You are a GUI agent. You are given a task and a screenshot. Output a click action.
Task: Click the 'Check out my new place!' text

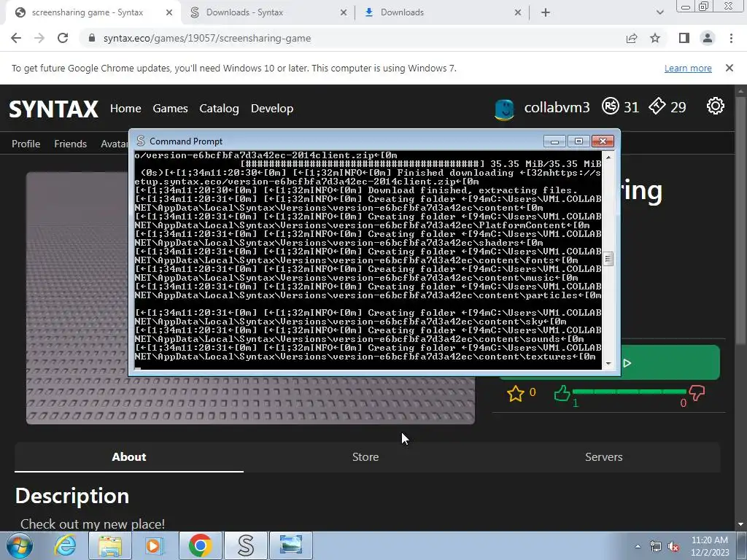(93, 524)
